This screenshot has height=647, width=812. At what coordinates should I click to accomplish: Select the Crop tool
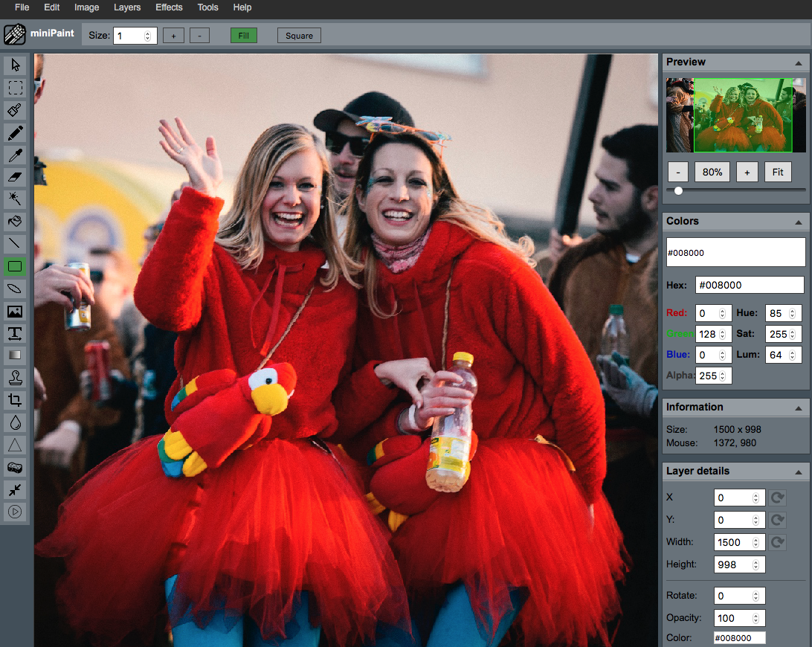tap(16, 400)
